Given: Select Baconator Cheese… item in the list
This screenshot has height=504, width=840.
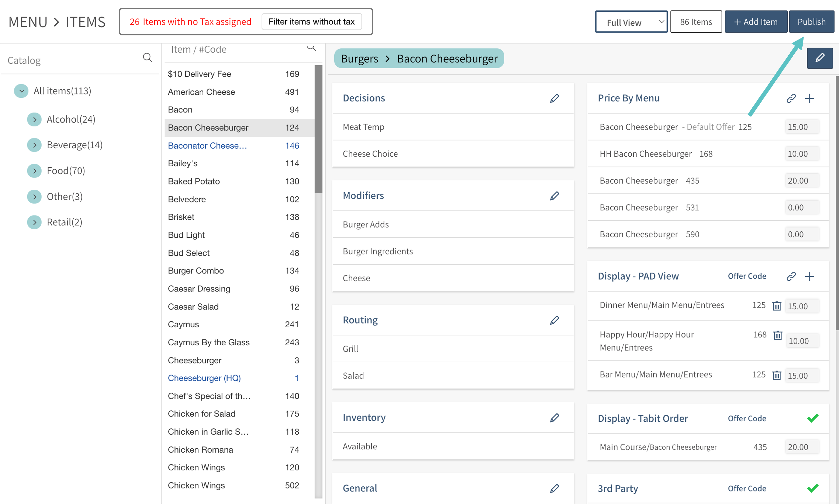Looking at the screenshot, I should tap(207, 146).
